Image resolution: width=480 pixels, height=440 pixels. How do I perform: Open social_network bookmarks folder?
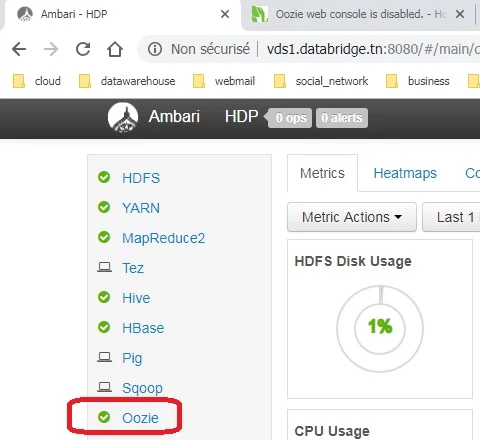[x=321, y=81]
